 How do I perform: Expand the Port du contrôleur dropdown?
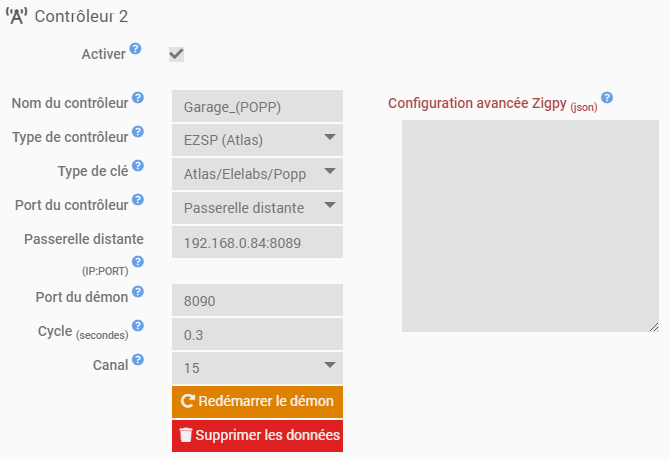point(257,207)
